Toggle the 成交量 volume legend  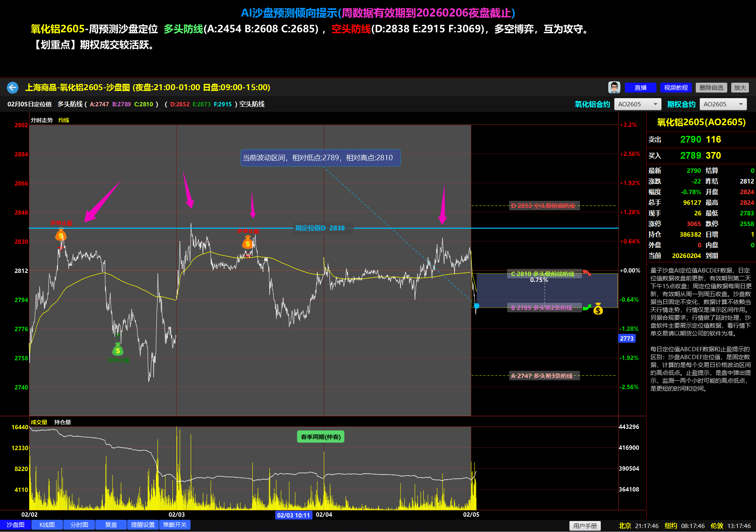click(x=39, y=422)
